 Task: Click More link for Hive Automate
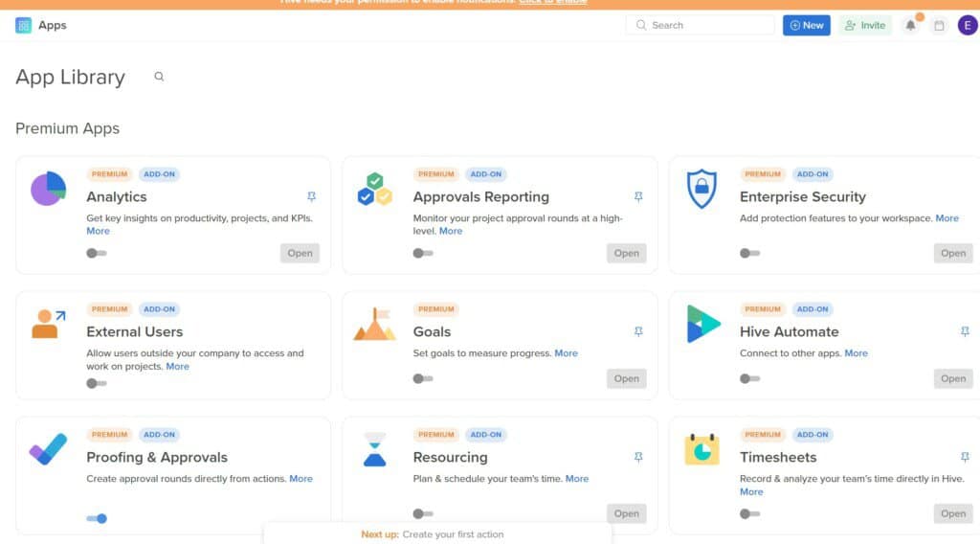coord(857,353)
